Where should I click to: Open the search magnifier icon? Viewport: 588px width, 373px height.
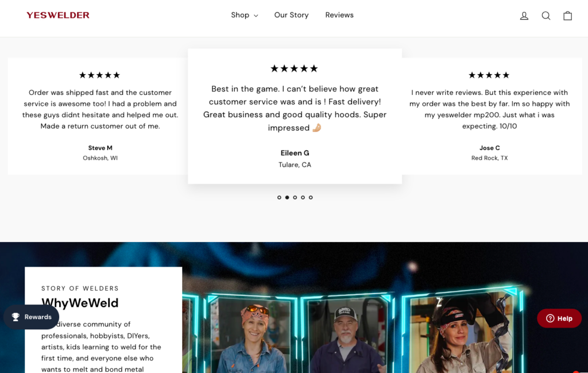click(546, 16)
